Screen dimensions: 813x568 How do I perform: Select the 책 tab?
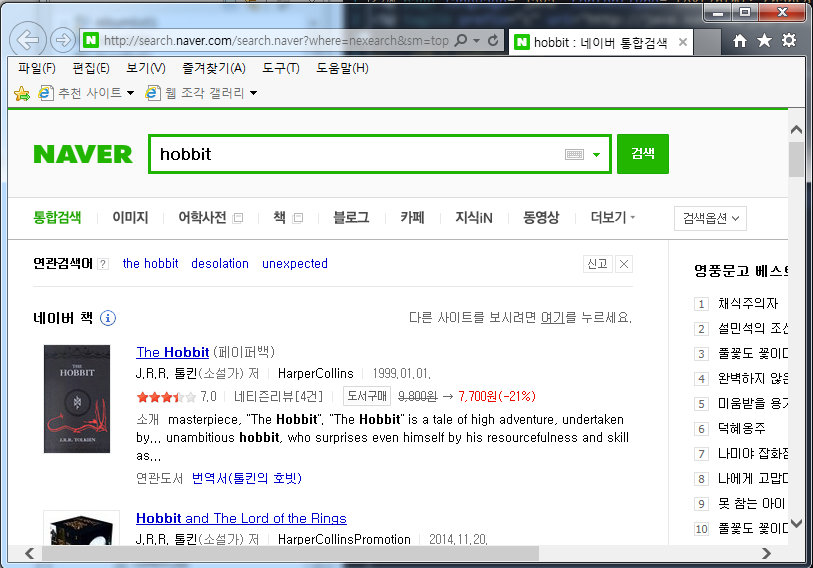[x=279, y=217]
